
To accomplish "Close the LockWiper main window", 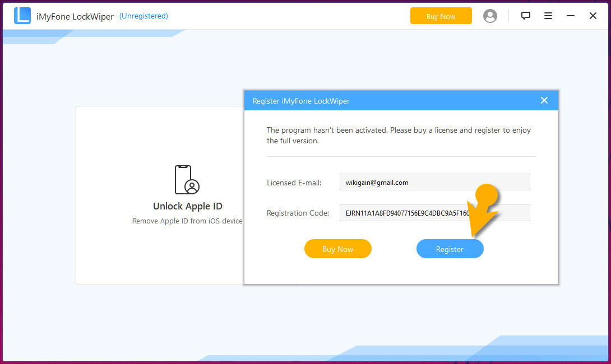I will pos(593,16).
